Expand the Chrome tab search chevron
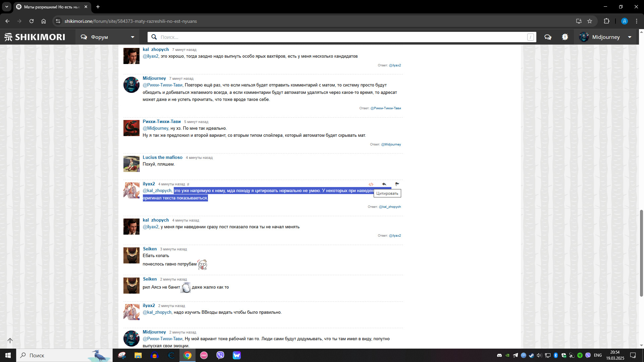The width and height of the screenshot is (644, 362). (6, 7)
